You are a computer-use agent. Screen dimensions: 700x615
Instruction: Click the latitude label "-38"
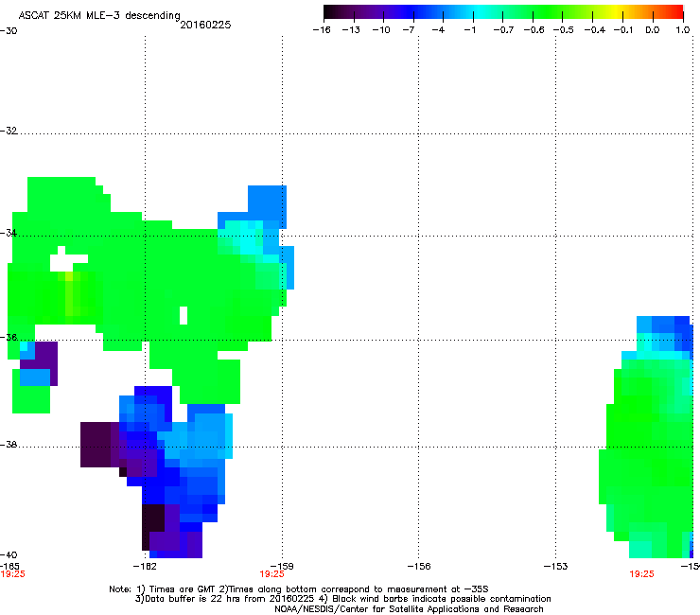pyautogui.click(x=9, y=445)
